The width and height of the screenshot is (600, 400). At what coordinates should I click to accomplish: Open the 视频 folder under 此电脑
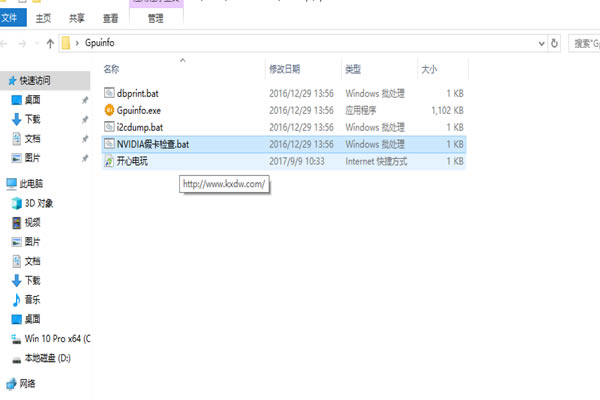coord(33,222)
